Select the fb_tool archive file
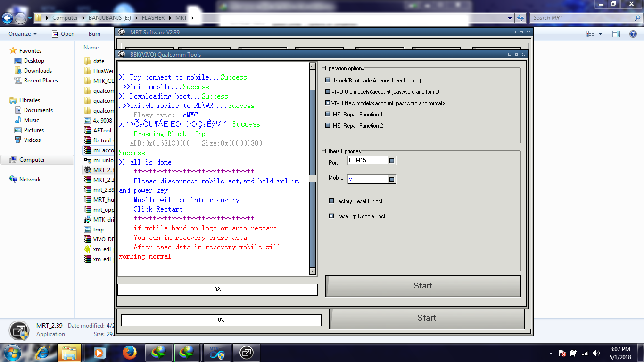Image resolution: width=644 pixels, height=362 pixels. point(99,140)
